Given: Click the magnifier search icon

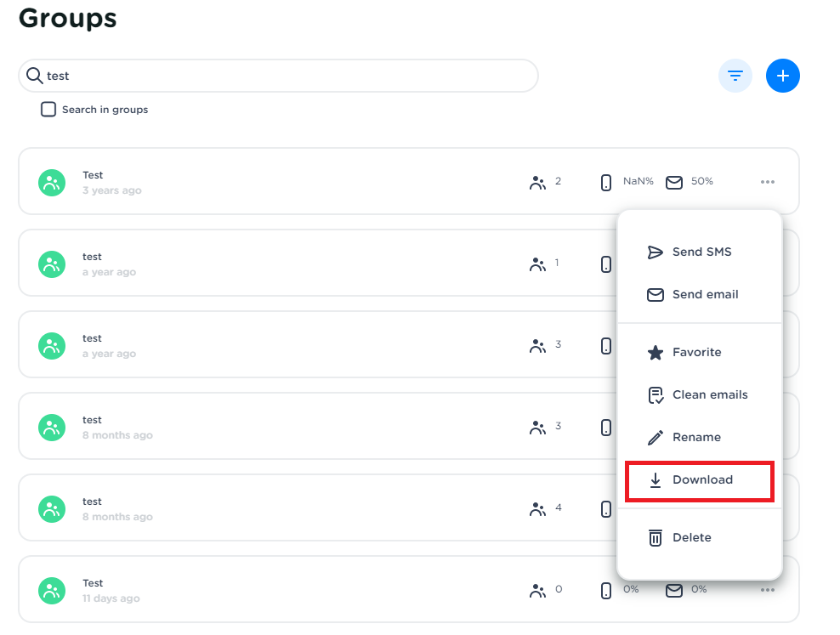Looking at the screenshot, I should coord(34,76).
